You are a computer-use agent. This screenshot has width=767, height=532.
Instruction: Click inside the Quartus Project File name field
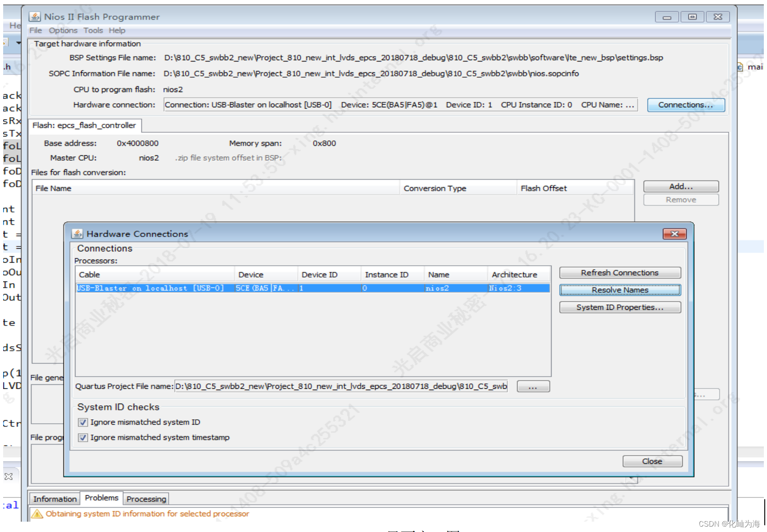[x=341, y=386]
